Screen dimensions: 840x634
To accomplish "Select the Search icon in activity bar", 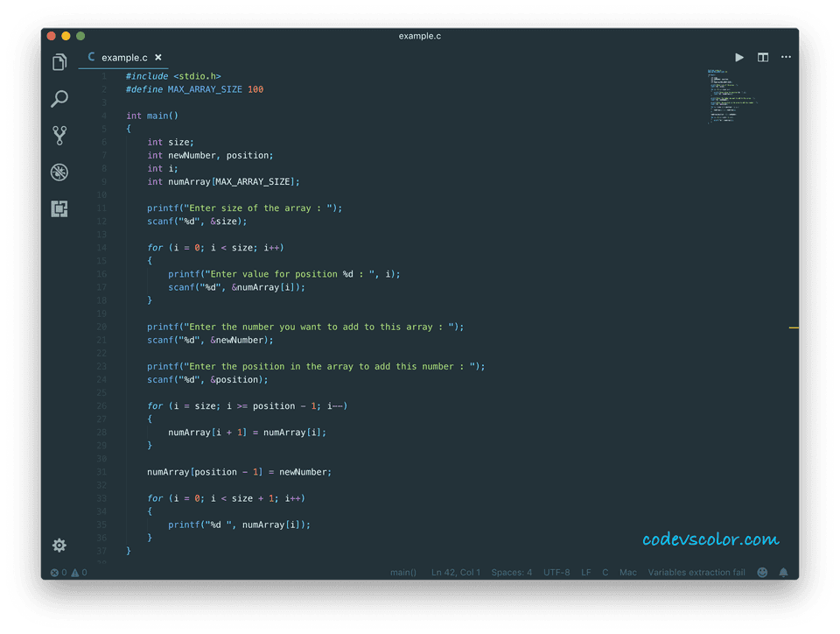I will [59, 99].
